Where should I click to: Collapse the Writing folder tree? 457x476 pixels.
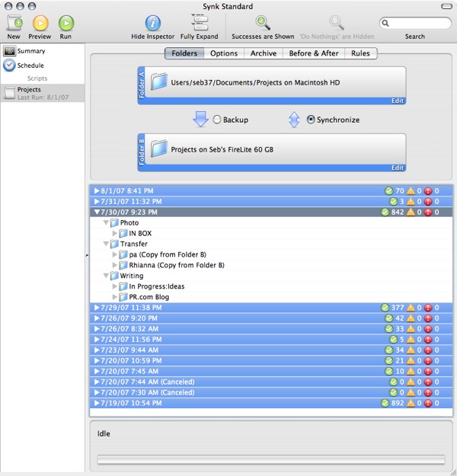tap(106, 276)
